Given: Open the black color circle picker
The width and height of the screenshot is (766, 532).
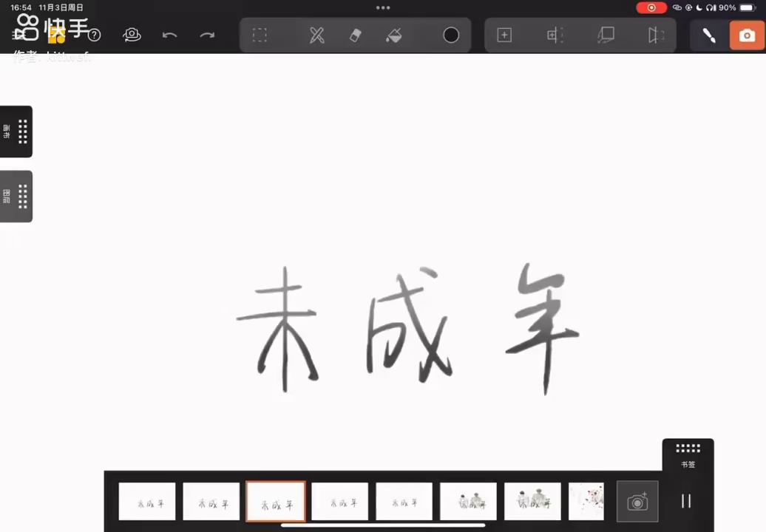Looking at the screenshot, I should click(x=451, y=35).
